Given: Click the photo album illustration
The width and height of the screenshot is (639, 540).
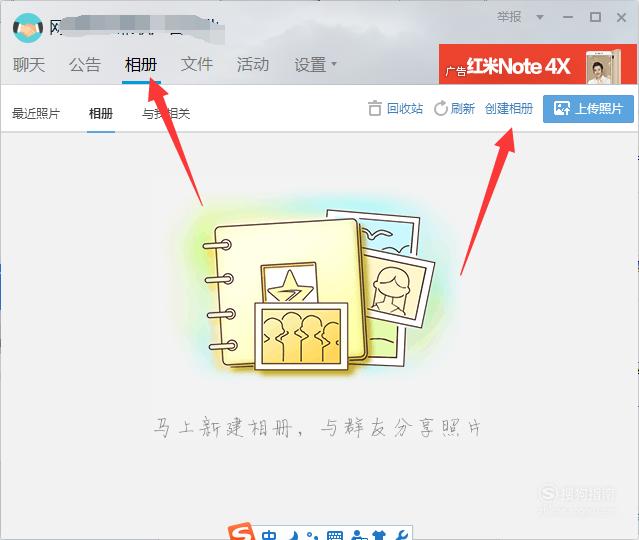Looking at the screenshot, I should coord(318,289).
